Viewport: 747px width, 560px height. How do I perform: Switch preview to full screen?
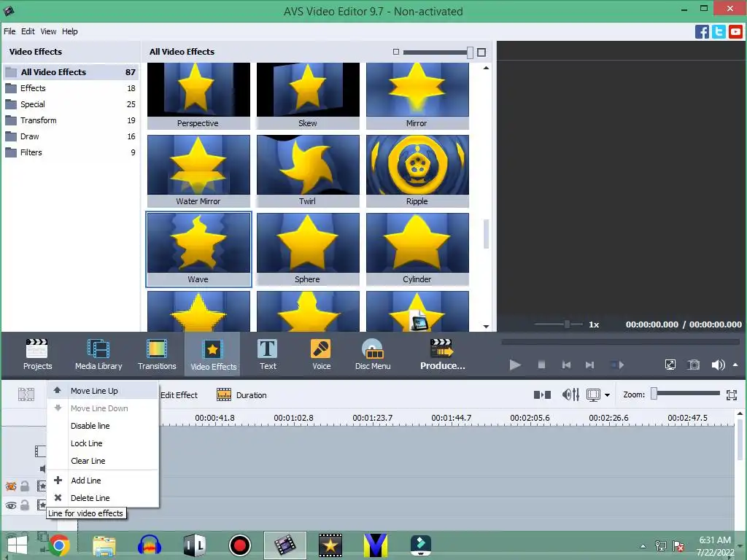(x=670, y=365)
